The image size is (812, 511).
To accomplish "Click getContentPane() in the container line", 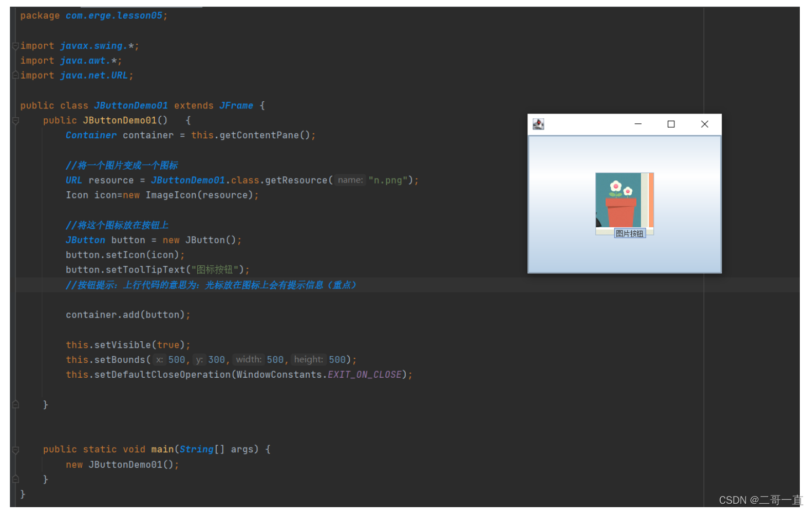I will (265, 135).
